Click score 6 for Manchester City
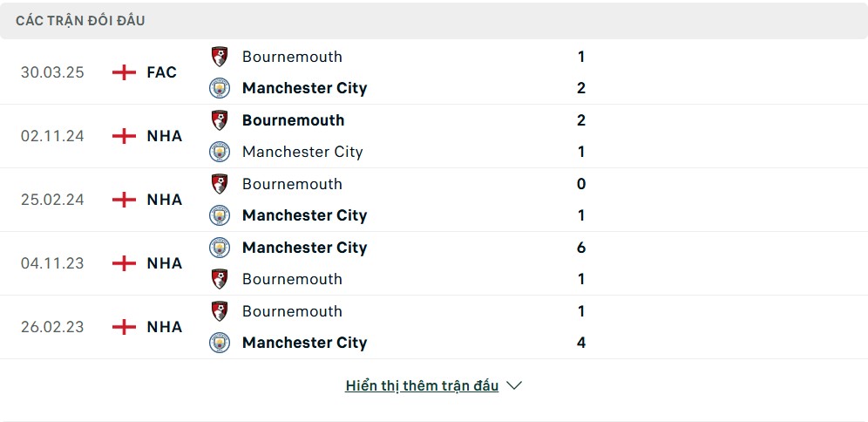The width and height of the screenshot is (868, 422). [580, 248]
